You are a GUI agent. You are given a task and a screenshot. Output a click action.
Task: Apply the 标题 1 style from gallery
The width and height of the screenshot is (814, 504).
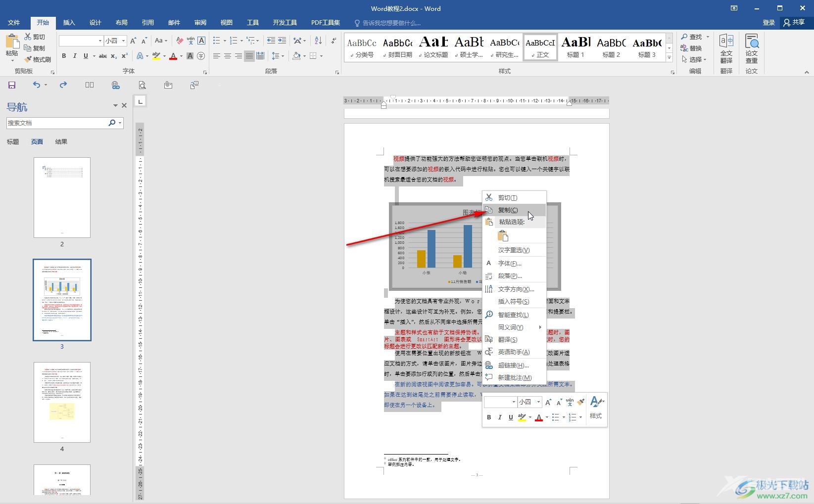[x=575, y=47]
